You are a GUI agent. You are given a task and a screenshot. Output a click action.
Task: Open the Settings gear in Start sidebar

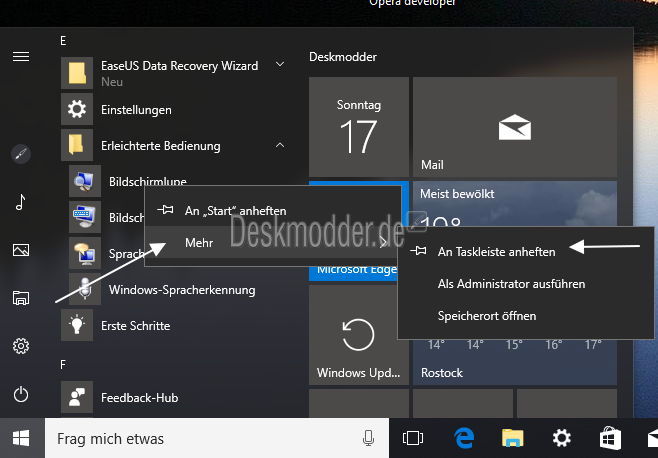point(21,346)
